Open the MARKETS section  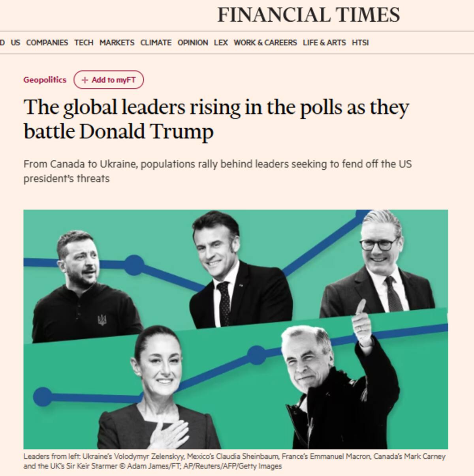[x=117, y=42]
